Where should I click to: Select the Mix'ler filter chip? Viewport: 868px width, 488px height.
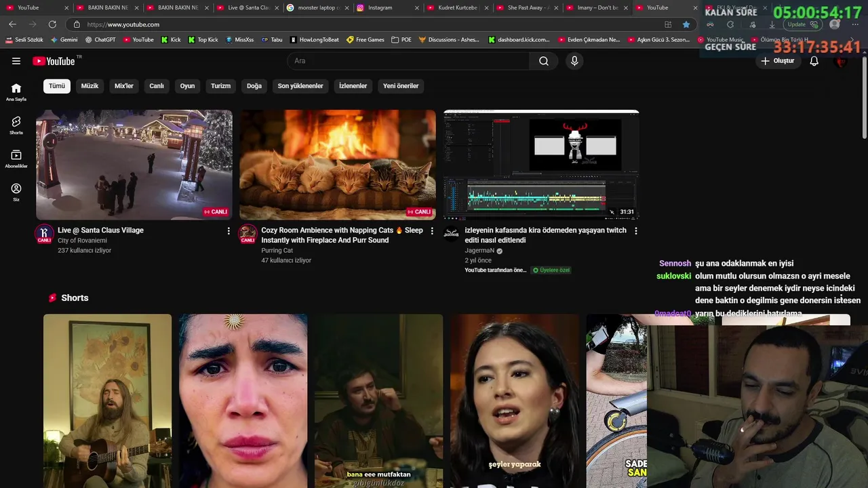coord(124,86)
